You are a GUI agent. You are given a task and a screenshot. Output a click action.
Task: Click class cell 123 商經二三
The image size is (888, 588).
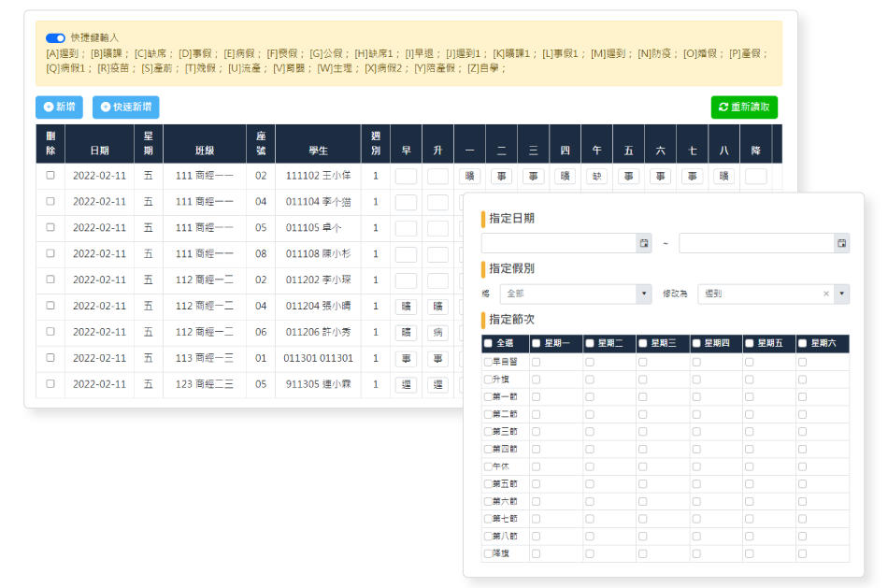click(x=205, y=384)
